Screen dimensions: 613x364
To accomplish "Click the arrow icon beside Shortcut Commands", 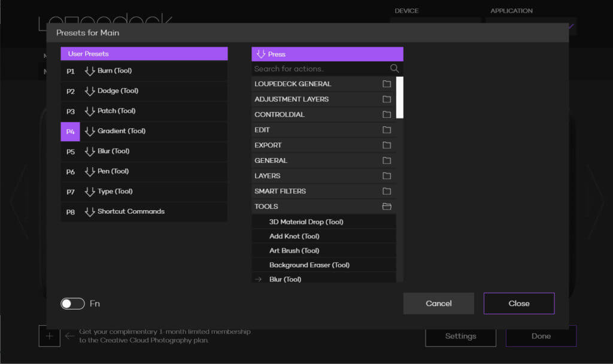I will (x=90, y=212).
